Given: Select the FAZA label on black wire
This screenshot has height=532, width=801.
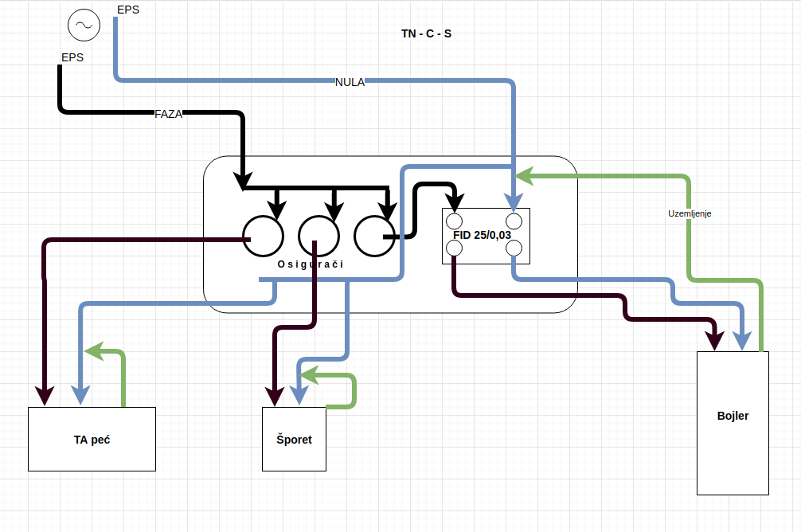Looking at the screenshot, I should (168, 114).
